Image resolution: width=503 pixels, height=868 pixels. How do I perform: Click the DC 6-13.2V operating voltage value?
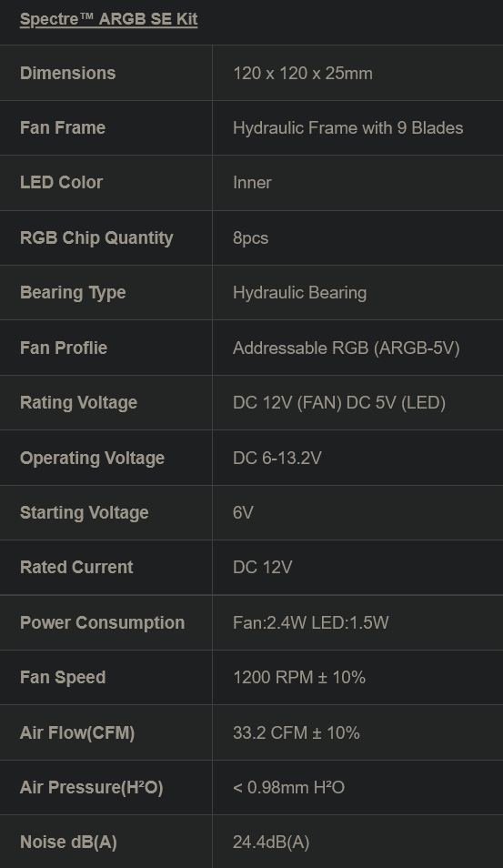click(277, 458)
